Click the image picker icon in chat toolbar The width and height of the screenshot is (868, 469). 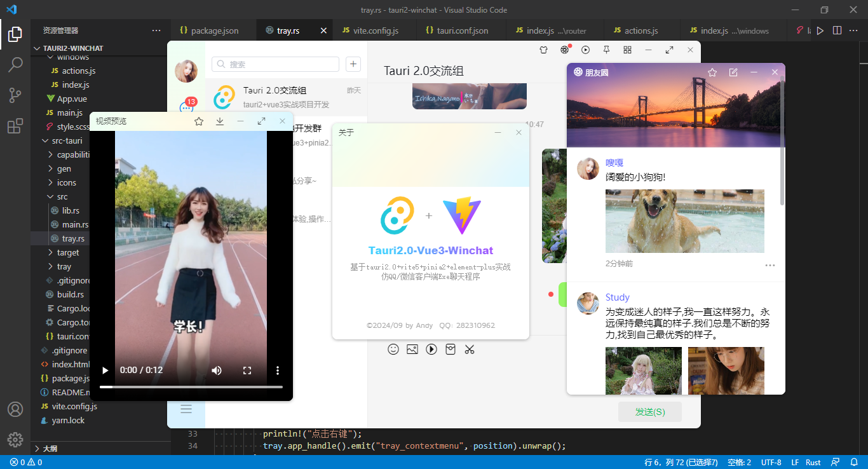point(412,349)
